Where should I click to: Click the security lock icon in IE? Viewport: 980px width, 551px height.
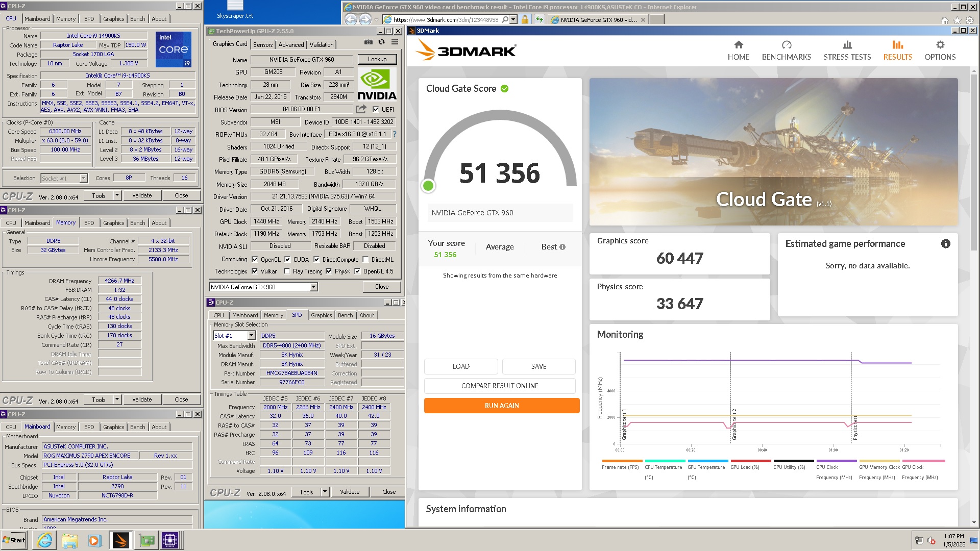pos(525,19)
